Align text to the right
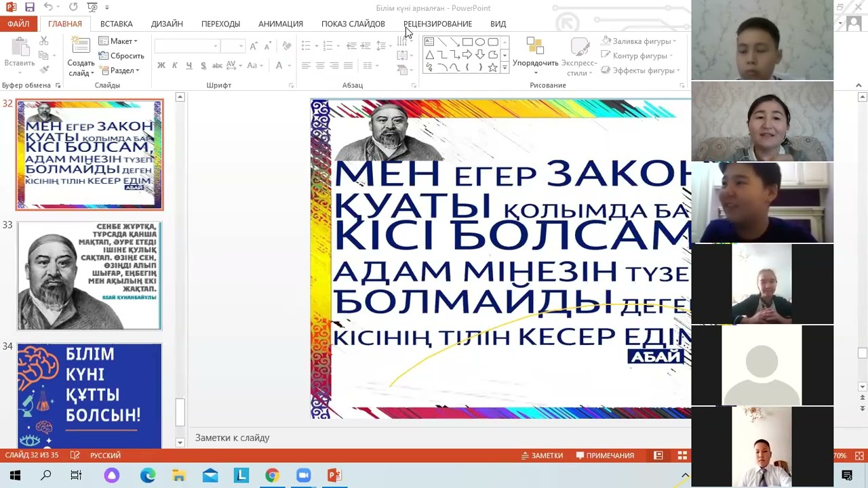 [x=334, y=66]
